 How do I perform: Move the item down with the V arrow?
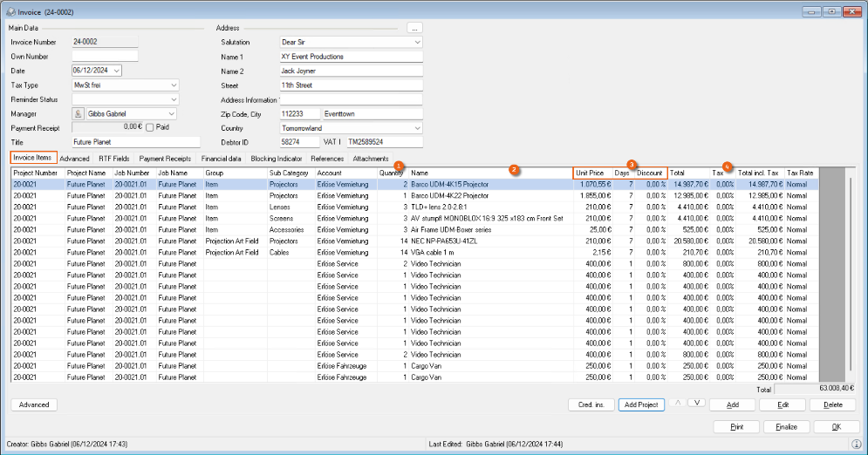[695, 404]
